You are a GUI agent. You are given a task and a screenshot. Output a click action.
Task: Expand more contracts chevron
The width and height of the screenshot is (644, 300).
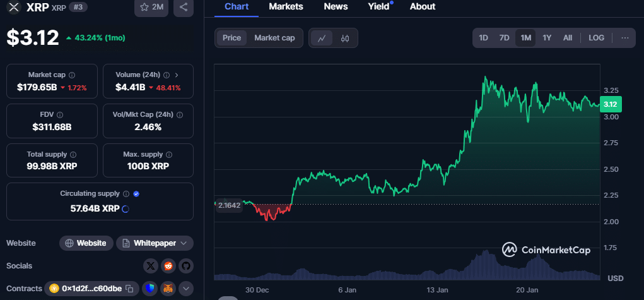coord(186,289)
